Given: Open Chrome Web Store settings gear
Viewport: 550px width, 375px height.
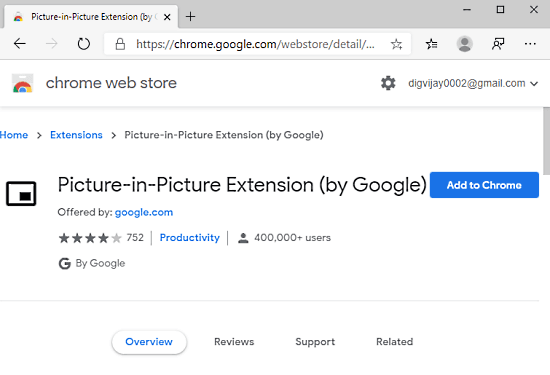Looking at the screenshot, I should 388,83.
